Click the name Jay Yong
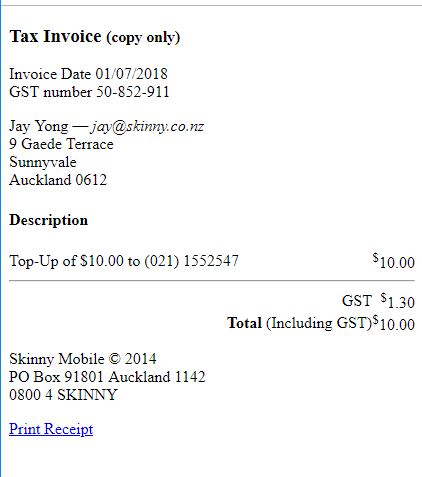 point(39,127)
